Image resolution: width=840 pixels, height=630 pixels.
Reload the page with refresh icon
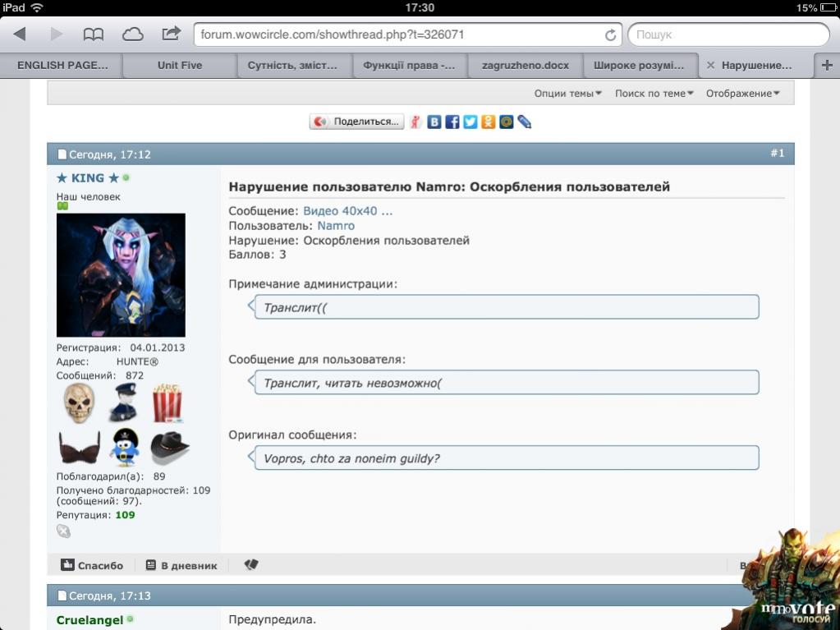pos(610,35)
